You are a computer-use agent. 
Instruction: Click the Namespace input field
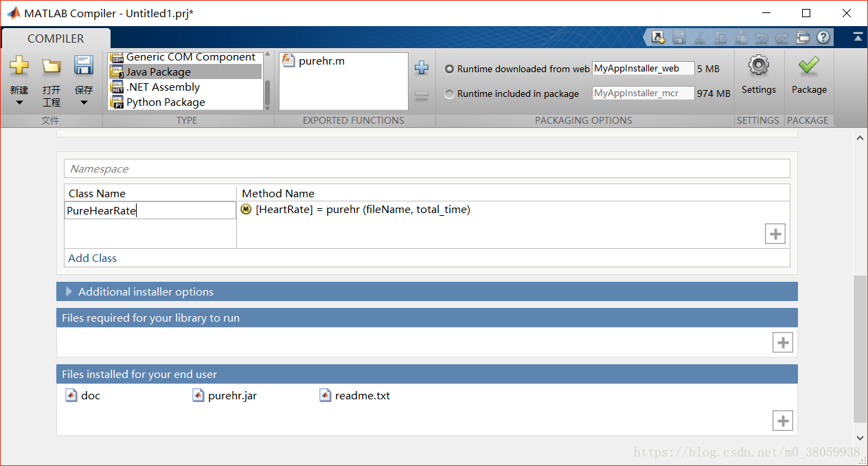coord(427,168)
